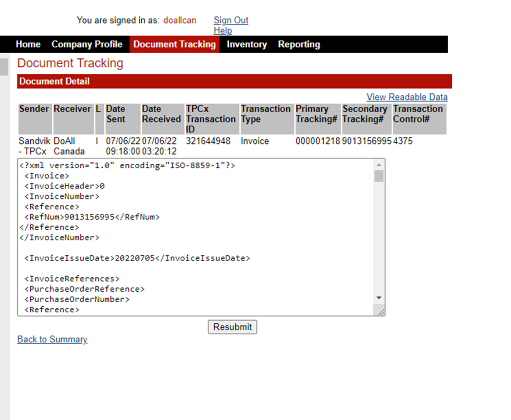Click the XML textarea scroll up arrow
This screenshot has height=420, width=511.
[x=379, y=165]
